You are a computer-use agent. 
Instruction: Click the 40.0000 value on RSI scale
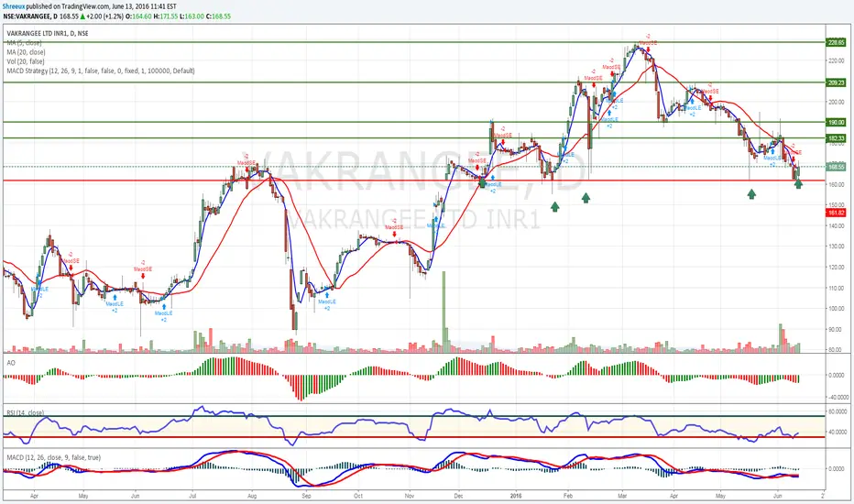(838, 433)
